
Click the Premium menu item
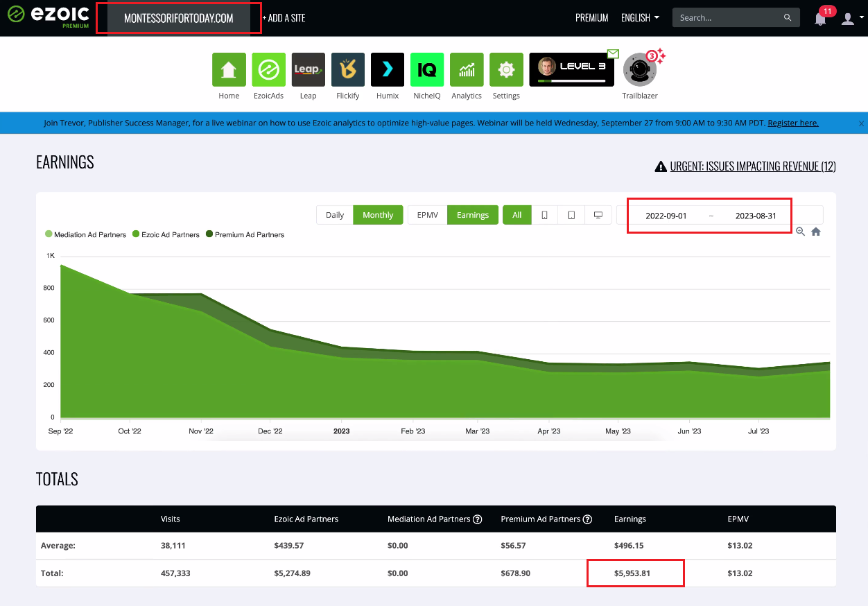coord(592,18)
